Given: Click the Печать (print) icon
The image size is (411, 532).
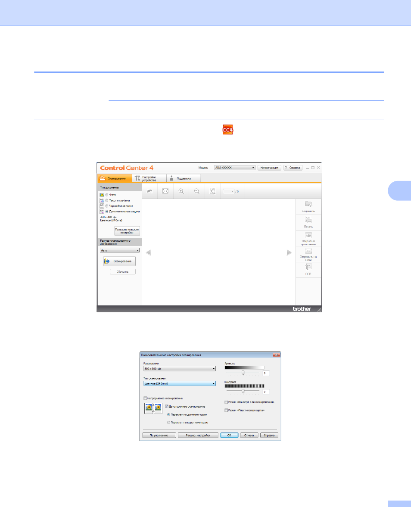Looking at the screenshot, I should pyautogui.click(x=308, y=220).
